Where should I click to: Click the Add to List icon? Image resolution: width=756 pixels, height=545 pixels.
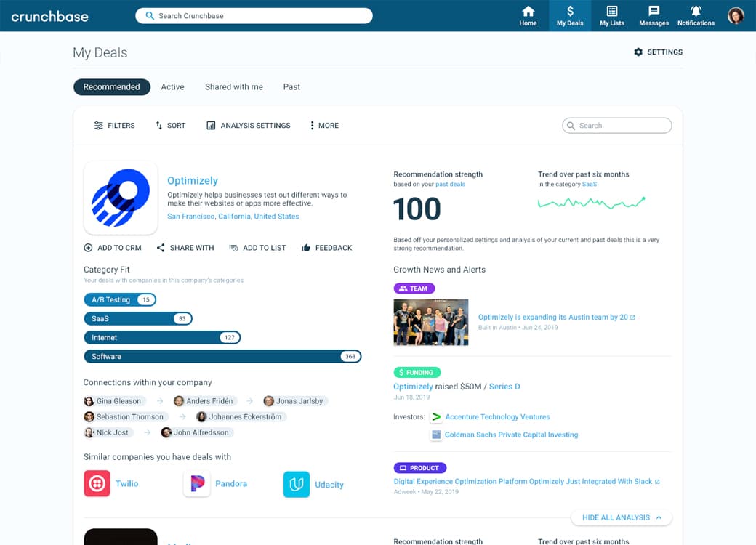click(x=233, y=248)
